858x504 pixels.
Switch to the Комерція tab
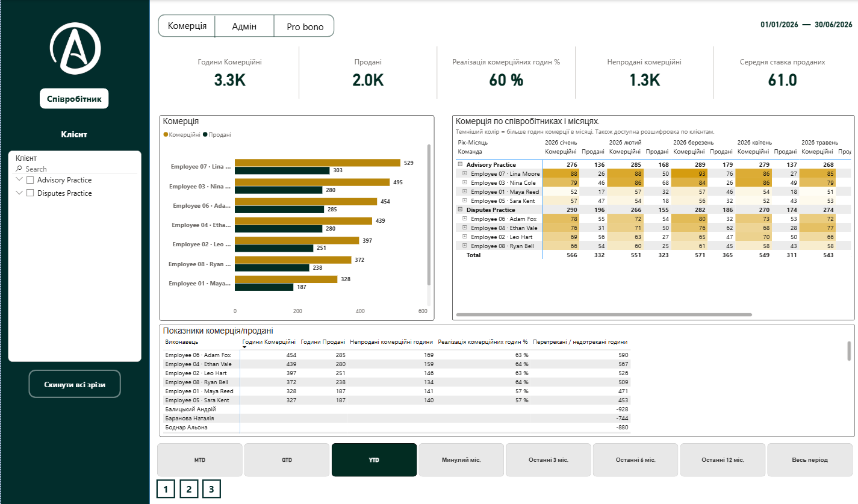(187, 26)
